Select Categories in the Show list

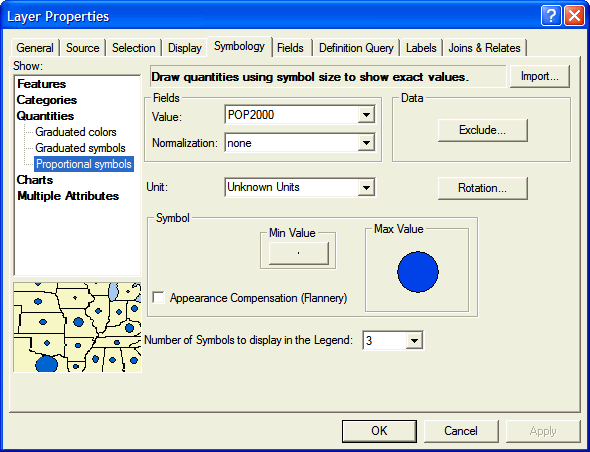(x=47, y=100)
